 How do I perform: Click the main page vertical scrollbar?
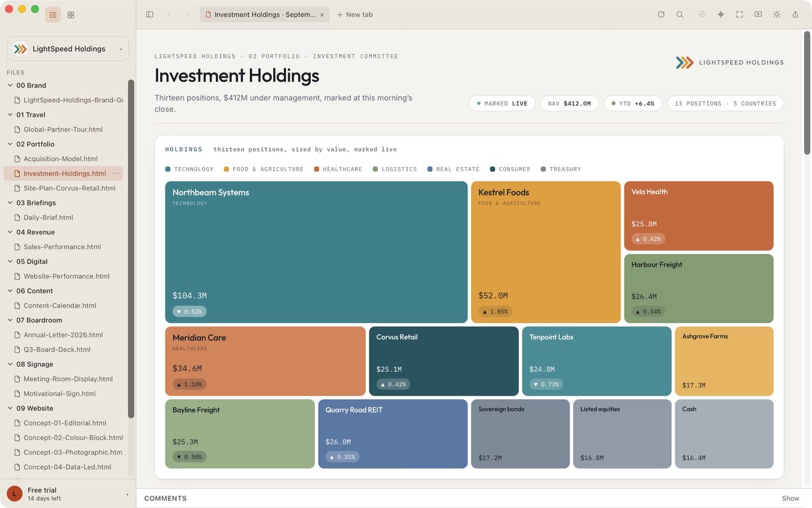(x=807, y=93)
